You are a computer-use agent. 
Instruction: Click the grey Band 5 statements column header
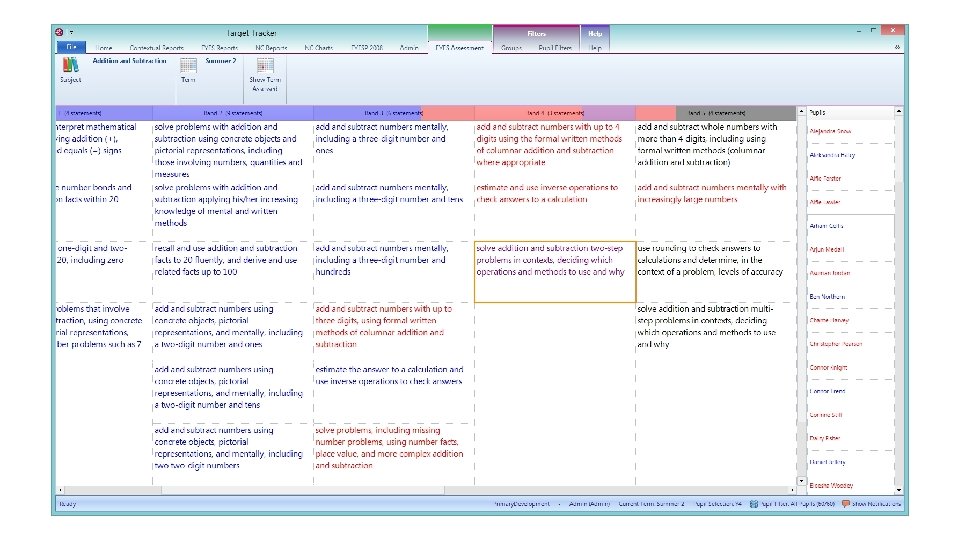coord(715,113)
